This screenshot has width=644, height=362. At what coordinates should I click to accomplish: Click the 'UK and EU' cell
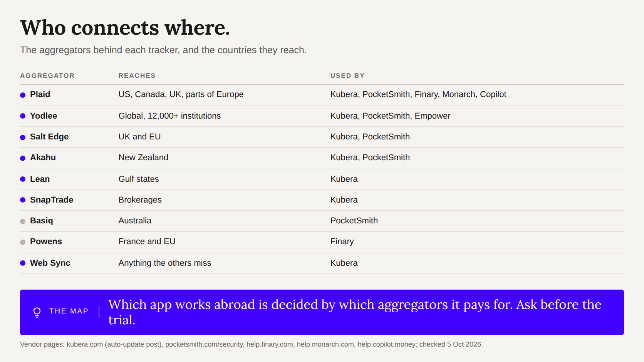coord(139,137)
